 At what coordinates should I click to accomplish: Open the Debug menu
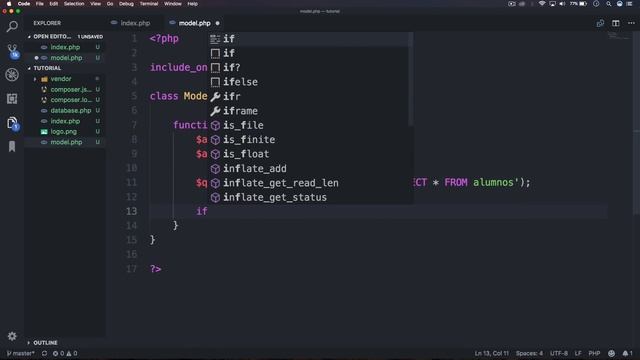click(126, 4)
